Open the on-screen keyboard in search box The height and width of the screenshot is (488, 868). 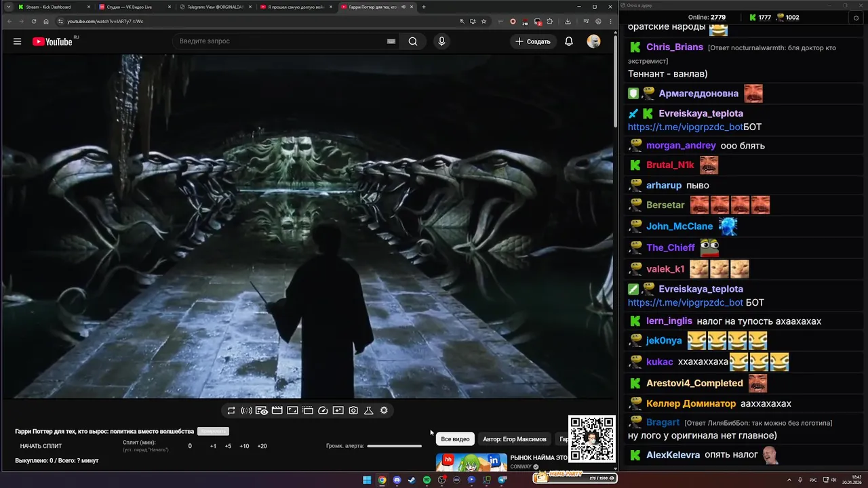coord(391,41)
